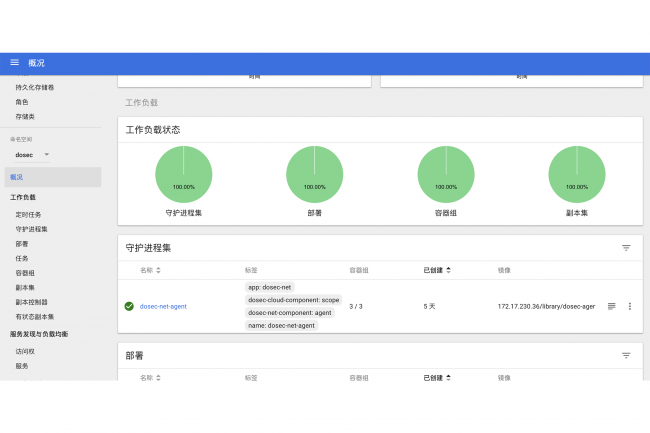650x433 pixels.
Task: Sort 部署 table by 已创建 column
Action: (436, 378)
